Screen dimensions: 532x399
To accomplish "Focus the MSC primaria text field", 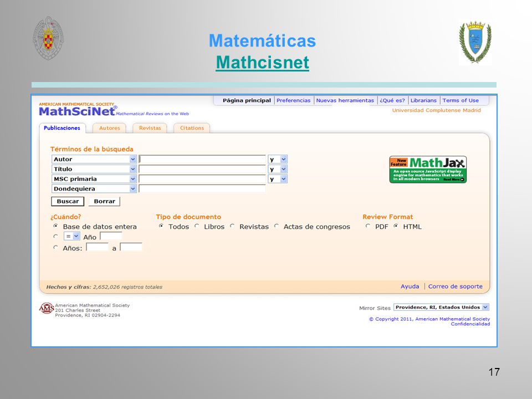I will pyautogui.click(x=202, y=179).
